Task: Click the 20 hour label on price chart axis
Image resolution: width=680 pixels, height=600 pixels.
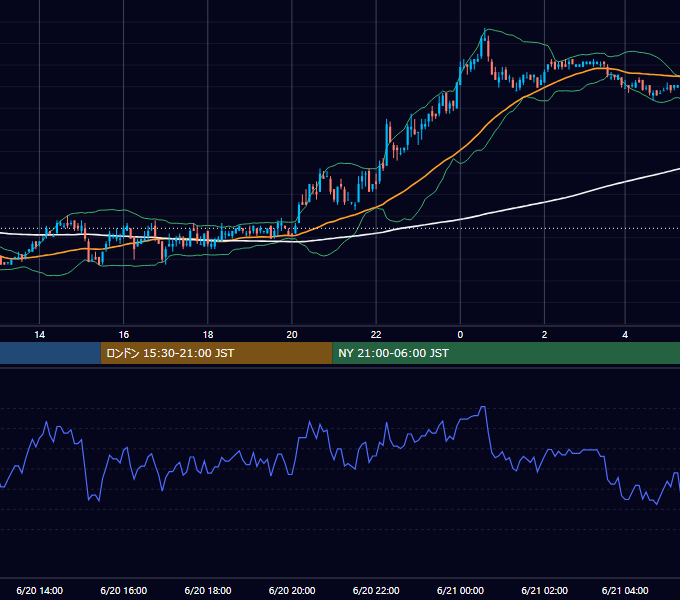Action: click(x=292, y=335)
